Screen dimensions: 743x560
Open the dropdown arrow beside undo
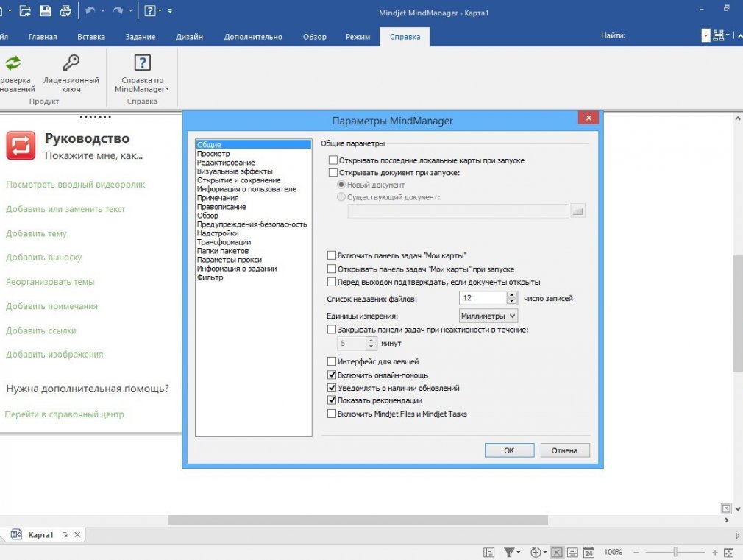tap(103, 10)
